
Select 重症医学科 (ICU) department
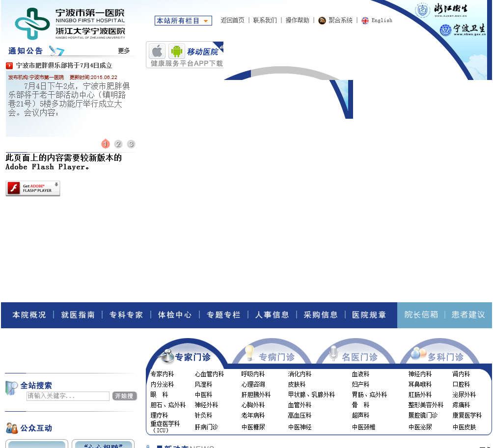[165, 426]
